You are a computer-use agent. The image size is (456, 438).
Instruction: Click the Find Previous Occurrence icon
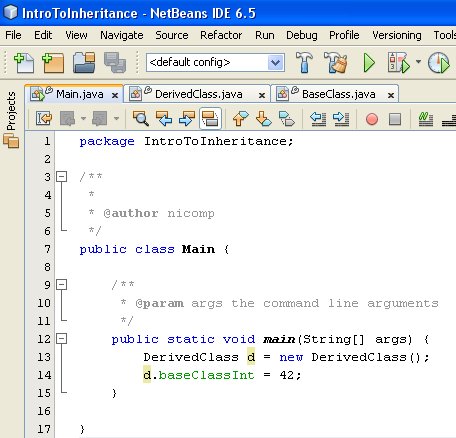pyautogui.click(x=164, y=118)
